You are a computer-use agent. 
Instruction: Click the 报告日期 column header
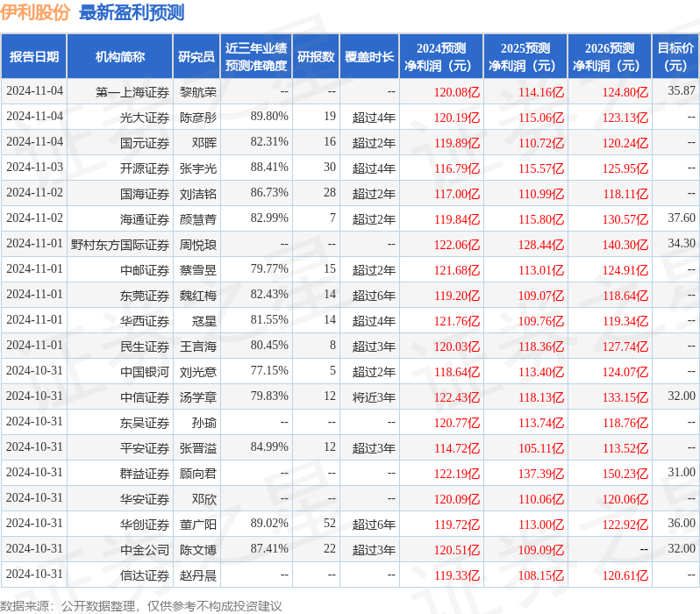click(34, 57)
